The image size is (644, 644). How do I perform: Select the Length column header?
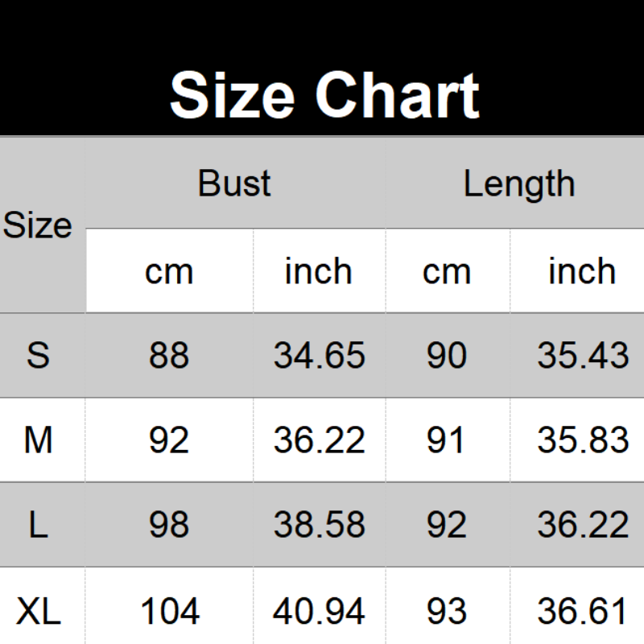pos(518,184)
